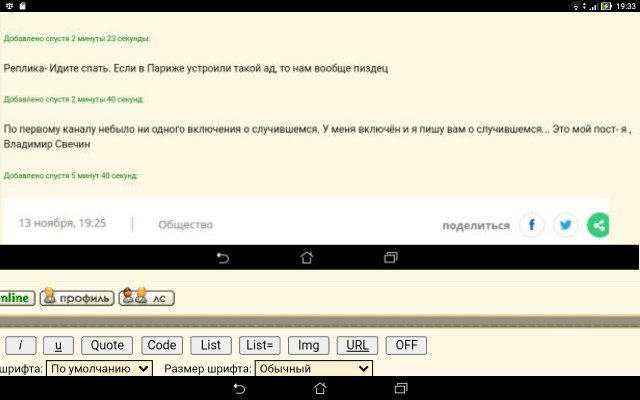Tap the green share icon
The height and width of the screenshot is (400, 640).
(x=598, y=225)
